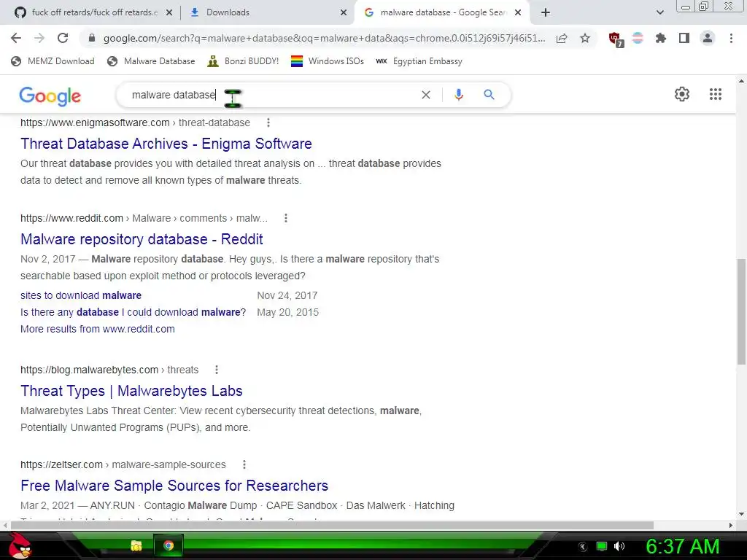The image size is (747, 560).
Task: Open the striped flag extension icon
Action: coord(638,38)
